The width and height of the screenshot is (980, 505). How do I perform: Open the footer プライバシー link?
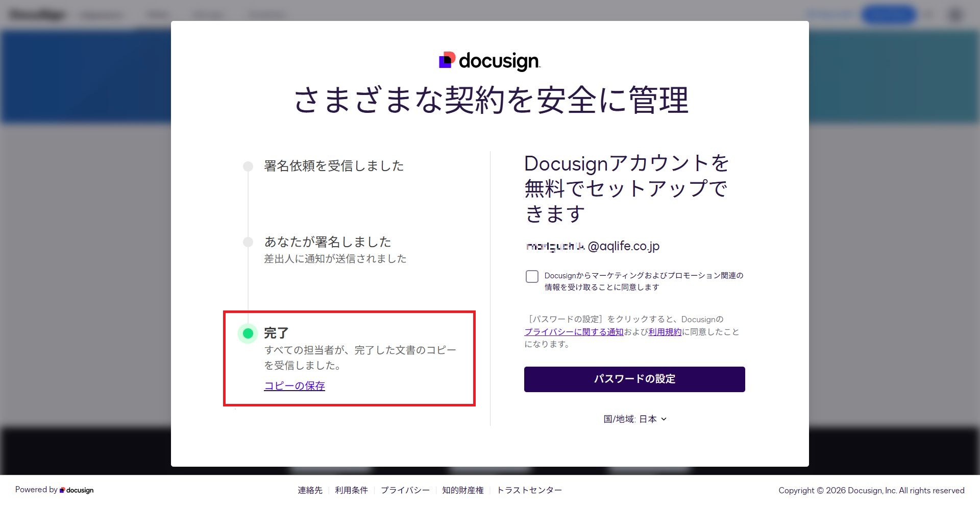click(x=405, y=490)
